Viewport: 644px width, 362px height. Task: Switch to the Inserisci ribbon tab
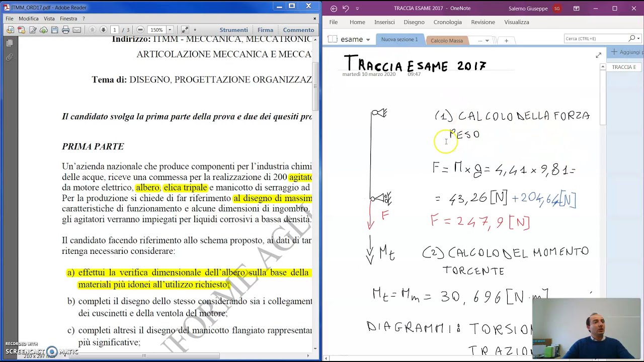pyautogui.click(x=384, y=22)
